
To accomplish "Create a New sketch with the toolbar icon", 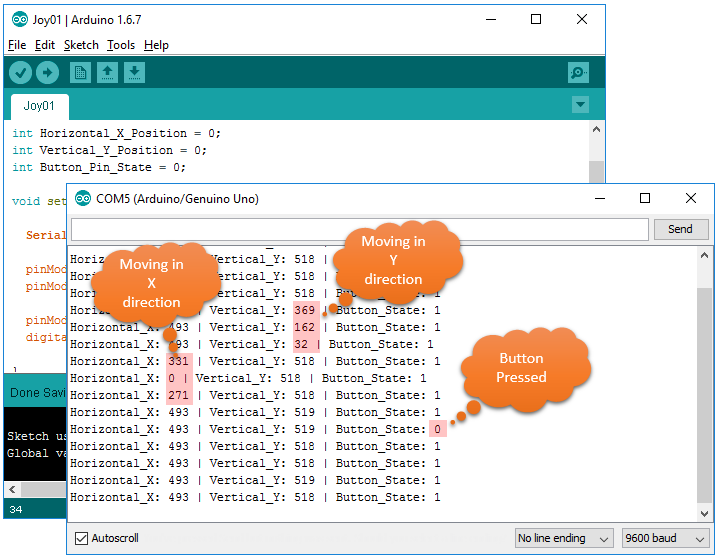I will [x=80, y=72].
